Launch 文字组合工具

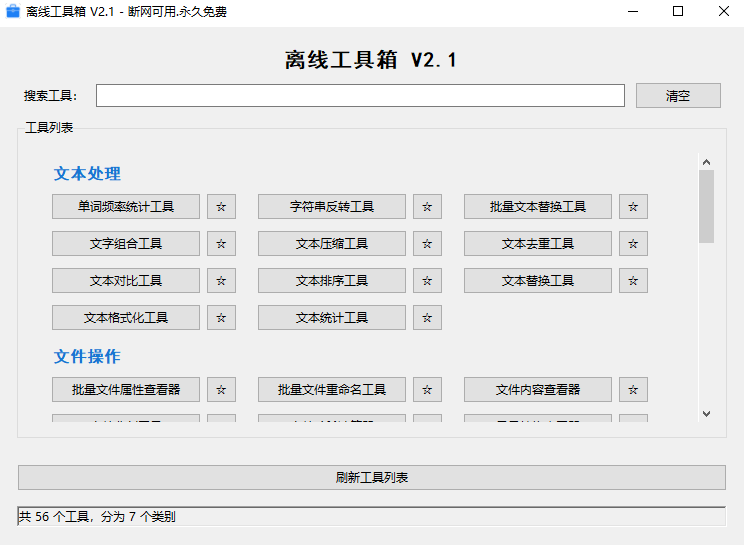pos(126,243)
